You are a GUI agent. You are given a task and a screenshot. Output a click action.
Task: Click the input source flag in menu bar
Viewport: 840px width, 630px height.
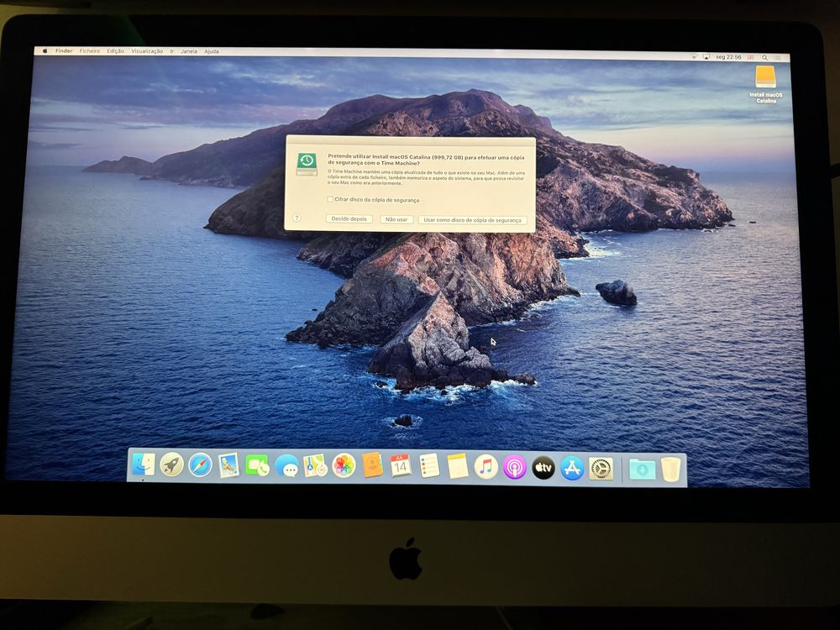[x=750, y=57]
